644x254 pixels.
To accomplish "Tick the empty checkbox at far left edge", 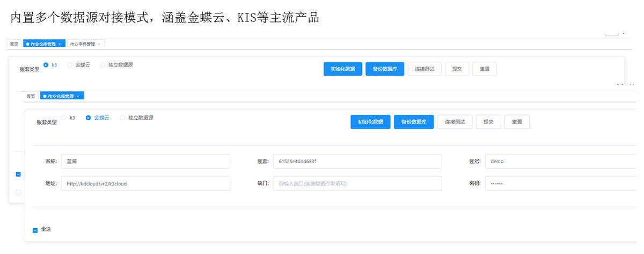I will pos(18,192).
